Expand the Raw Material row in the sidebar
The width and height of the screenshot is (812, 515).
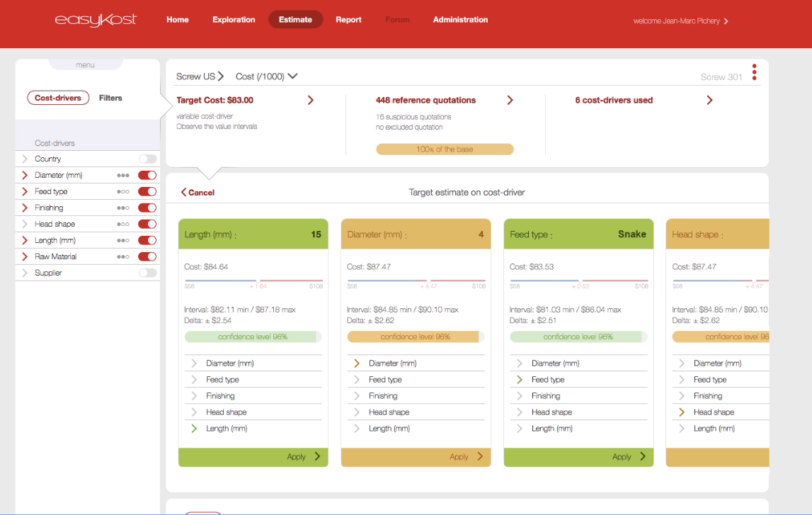coord(24,256)
